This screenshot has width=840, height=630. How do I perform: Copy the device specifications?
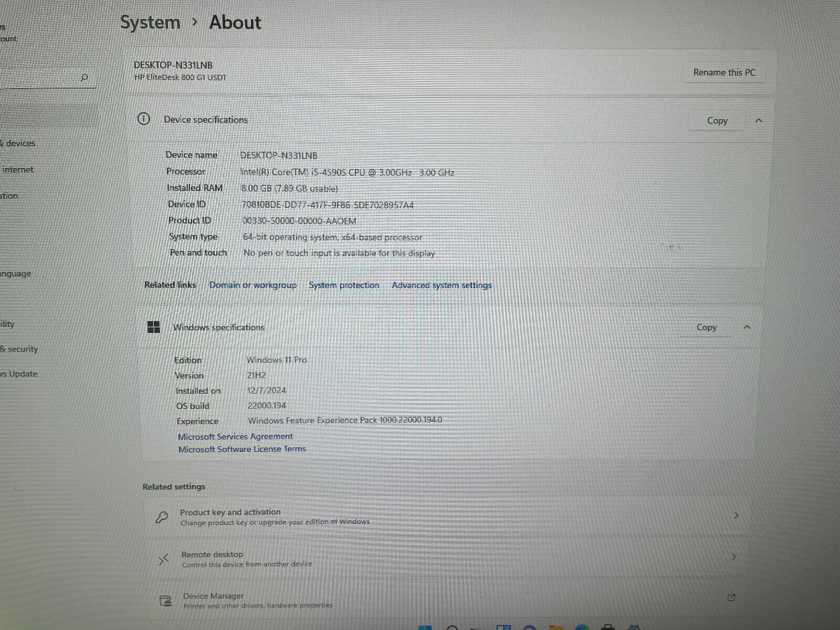pos(717,121)
